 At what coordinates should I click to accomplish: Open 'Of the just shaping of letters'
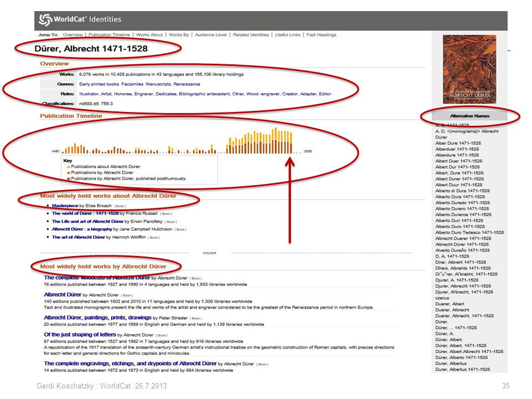click(80, 335)
